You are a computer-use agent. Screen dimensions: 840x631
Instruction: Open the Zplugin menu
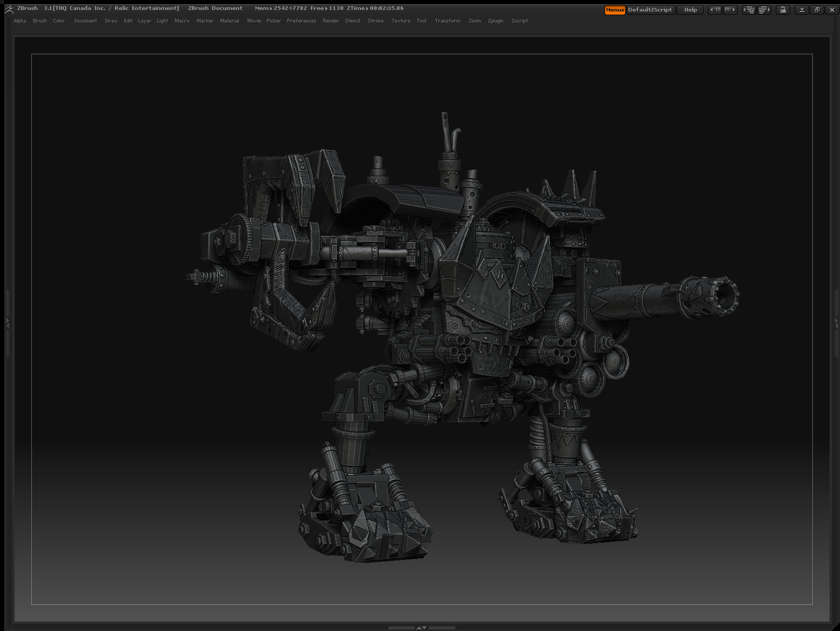[496, 21]
